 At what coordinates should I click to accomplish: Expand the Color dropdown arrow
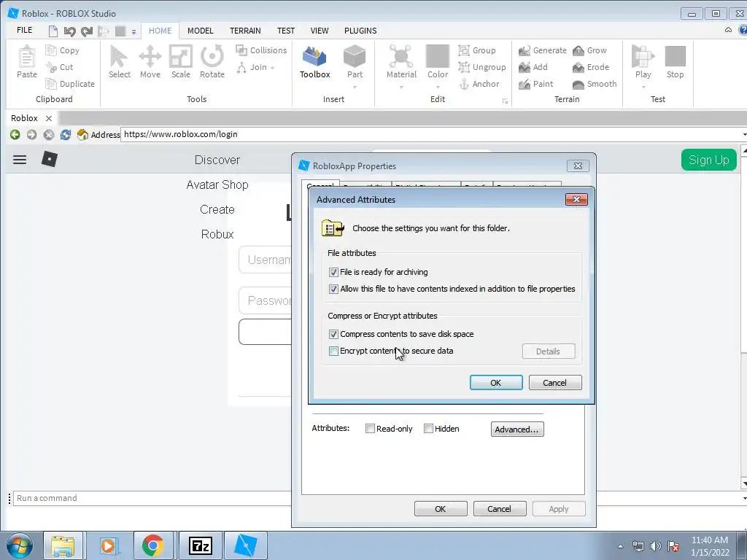pyautogui.click(x=438, y=87)
